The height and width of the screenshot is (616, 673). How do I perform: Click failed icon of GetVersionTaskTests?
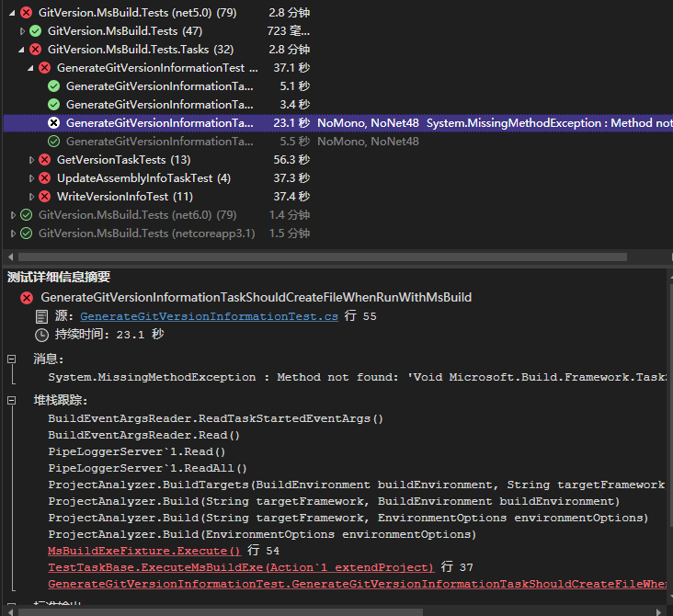[x=45, y=160]
